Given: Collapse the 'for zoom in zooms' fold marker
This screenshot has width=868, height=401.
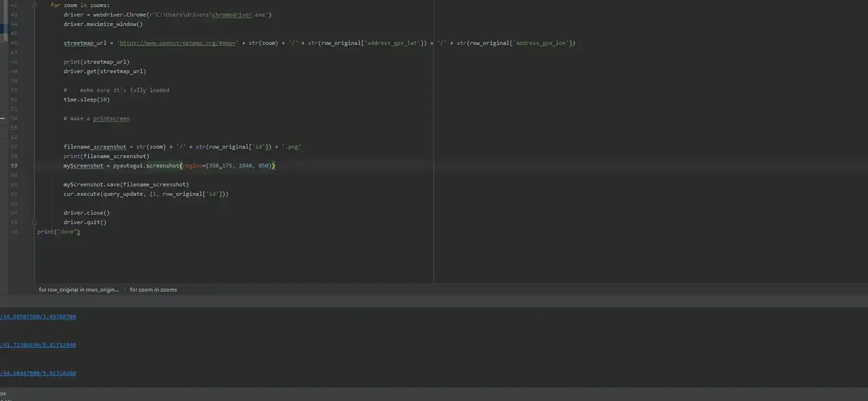Looking at the screenshot, I should (x=35, y=5).
